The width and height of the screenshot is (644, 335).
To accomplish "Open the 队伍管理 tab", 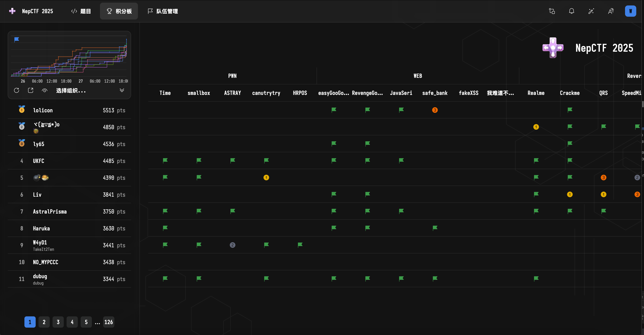I will click(x=163, y=11).
